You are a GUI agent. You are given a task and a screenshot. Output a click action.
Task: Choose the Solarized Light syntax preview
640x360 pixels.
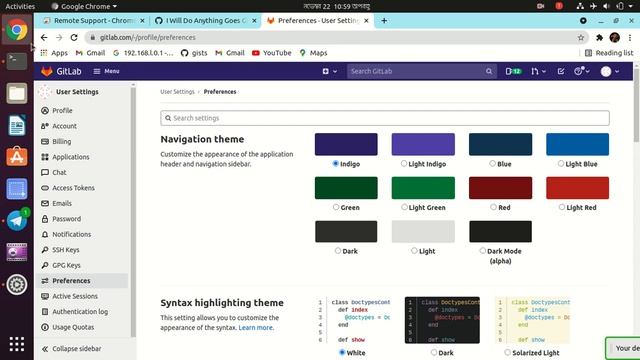click(533, 320)
